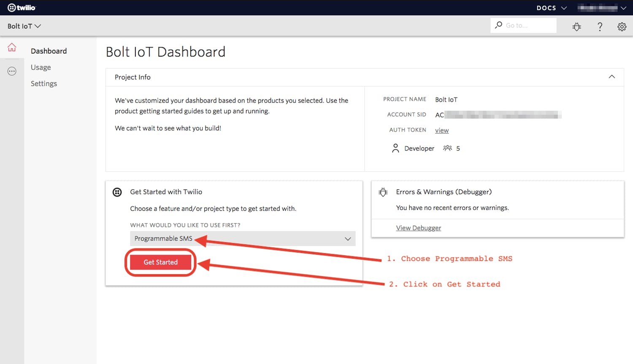Click the search magnifier icon

pyautogui.click(x=498, y=25)
